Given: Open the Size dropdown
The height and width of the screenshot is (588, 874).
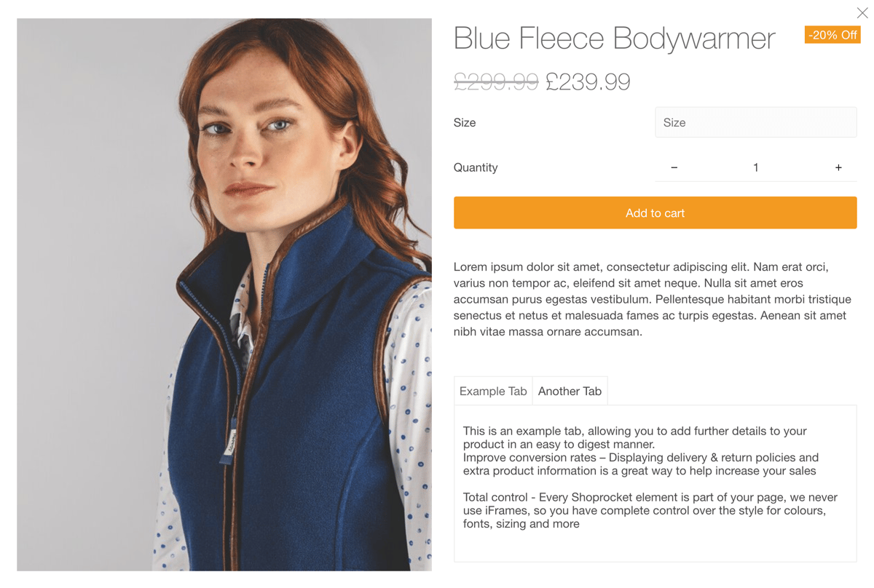Looking at the screenshot, I should [x=755, y=122].
